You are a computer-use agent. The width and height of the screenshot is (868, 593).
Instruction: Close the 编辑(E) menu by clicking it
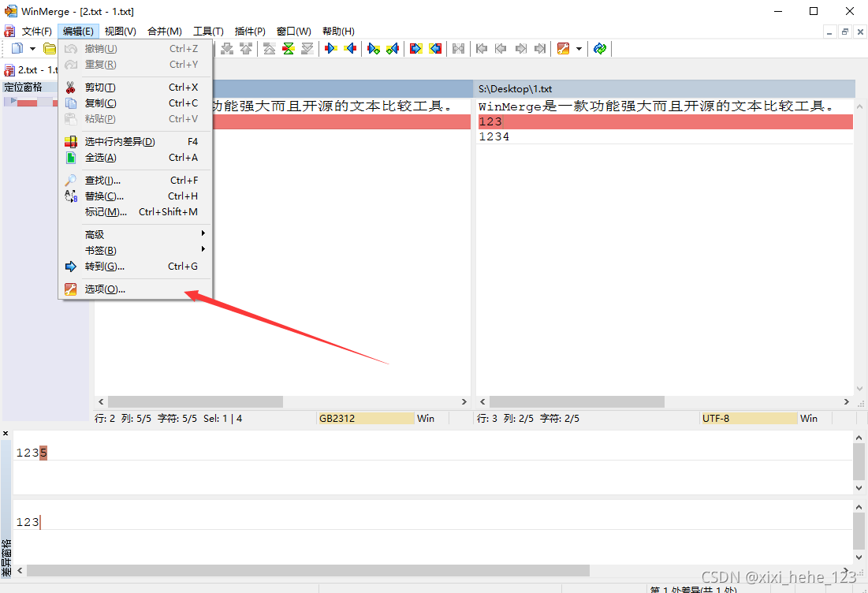point(78,31)
